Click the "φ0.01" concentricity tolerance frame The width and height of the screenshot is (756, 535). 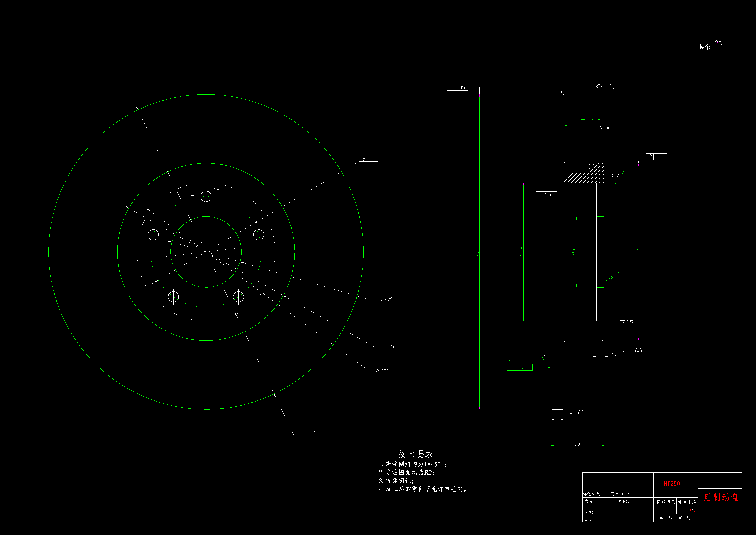(x=607, y=87)
